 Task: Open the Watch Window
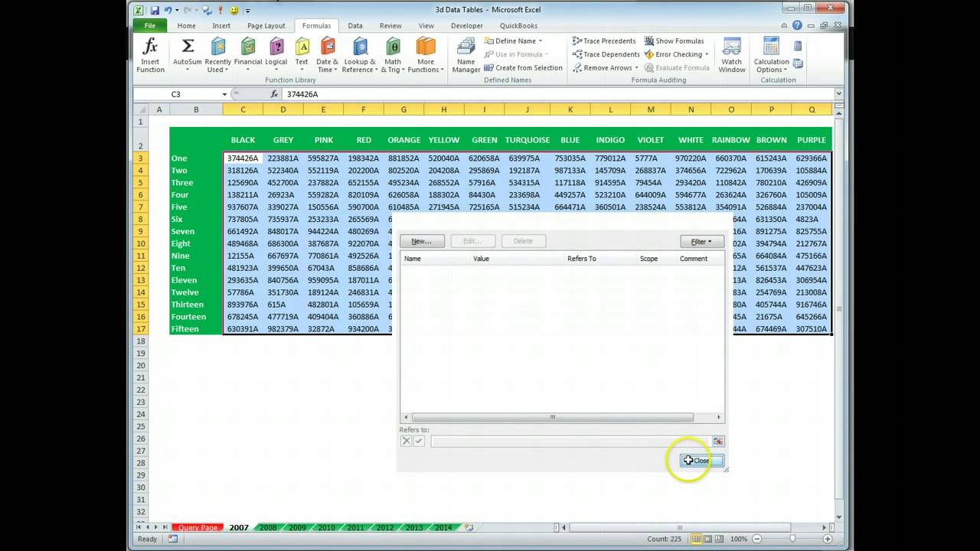tap(731, 55)
